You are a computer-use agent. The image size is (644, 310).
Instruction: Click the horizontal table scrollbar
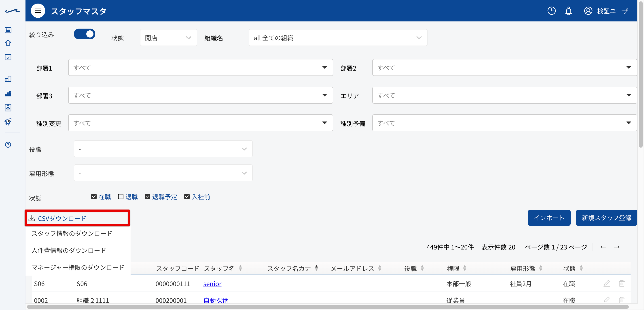pos(328,307)
